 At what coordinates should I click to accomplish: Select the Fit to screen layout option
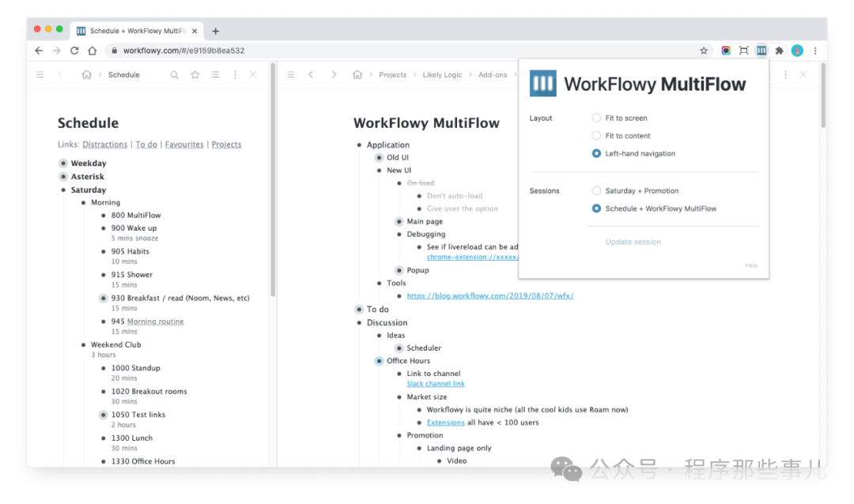click(598, 118)
